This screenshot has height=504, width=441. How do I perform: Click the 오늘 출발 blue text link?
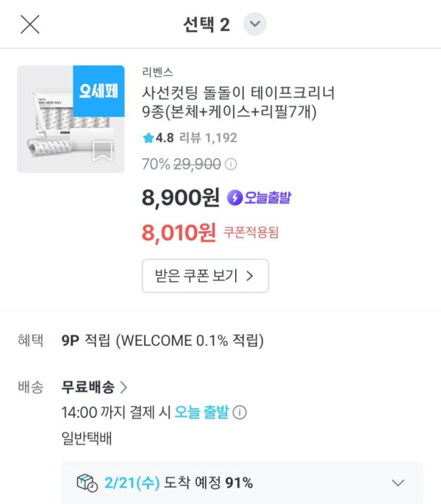[201, 412]
